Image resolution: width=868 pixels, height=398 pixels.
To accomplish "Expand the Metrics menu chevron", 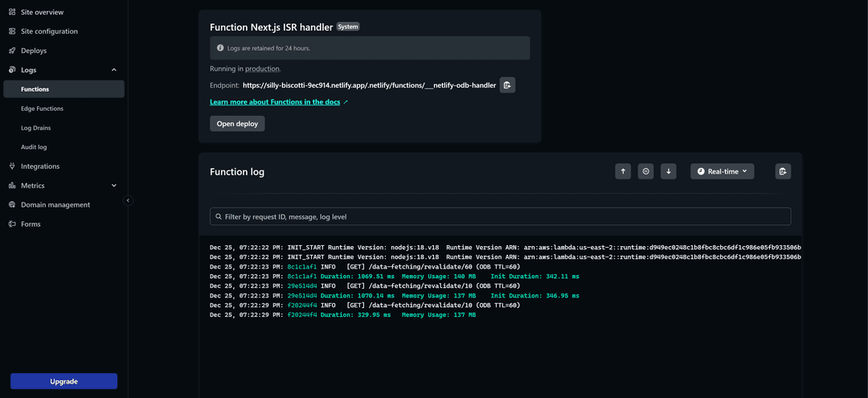I will pyautogui.click(x=114, y=186).
